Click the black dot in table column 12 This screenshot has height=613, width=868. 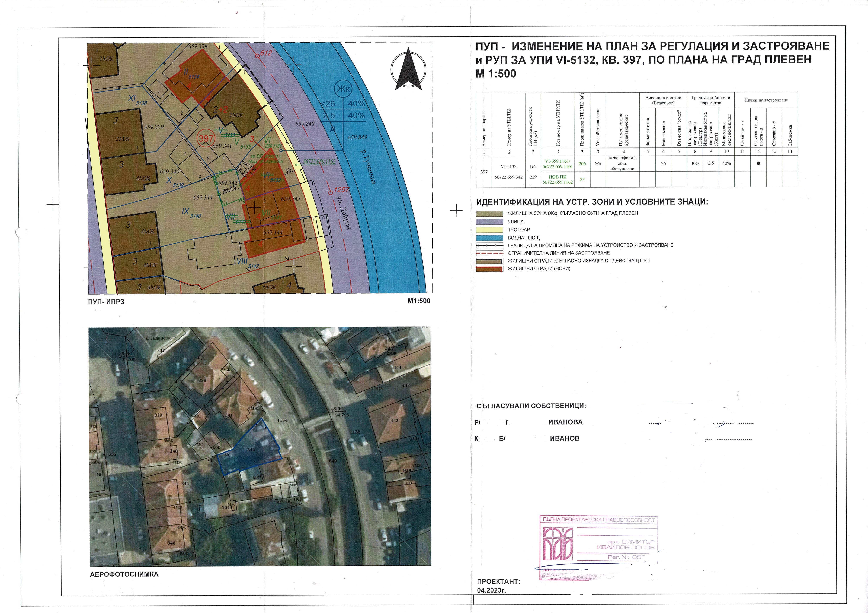click(x=758, y=163)
